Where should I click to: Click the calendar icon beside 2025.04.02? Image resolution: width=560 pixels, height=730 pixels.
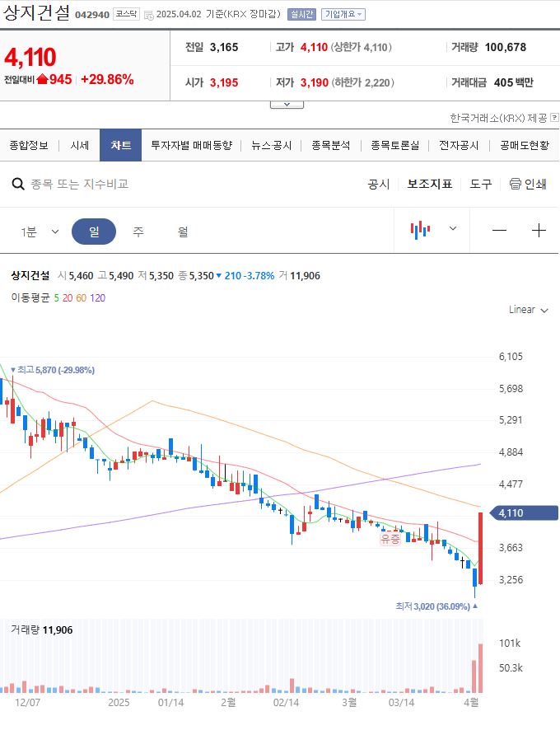pos(149,16)
